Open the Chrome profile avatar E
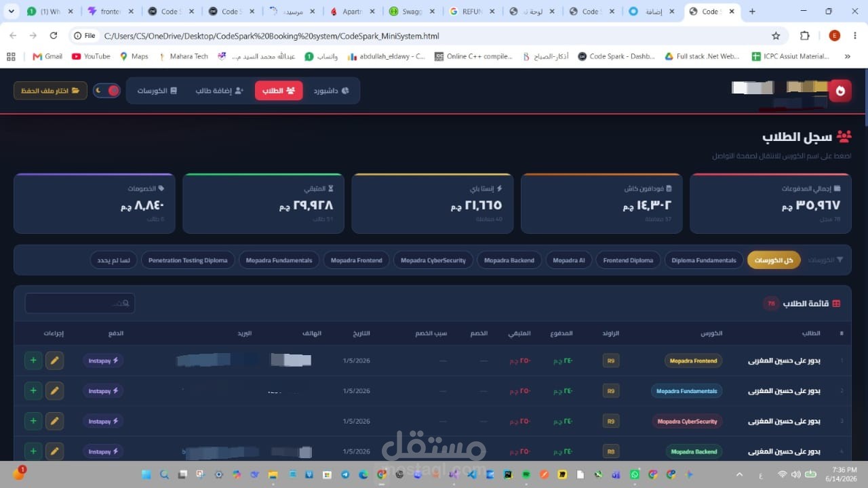Screen dimensions: 868x488 [835, 36]
